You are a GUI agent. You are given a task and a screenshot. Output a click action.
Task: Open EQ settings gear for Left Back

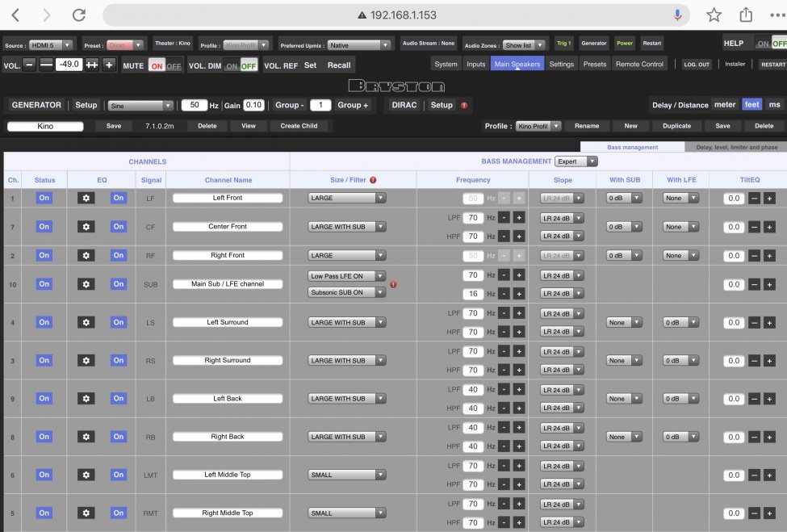(x=86, y=399)
